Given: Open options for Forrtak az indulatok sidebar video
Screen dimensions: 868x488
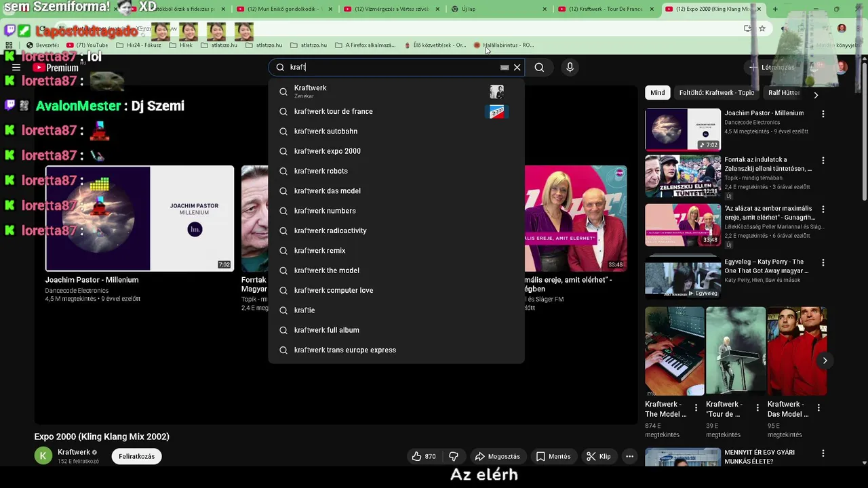Looking at the screenshot, I should [823, 161].
